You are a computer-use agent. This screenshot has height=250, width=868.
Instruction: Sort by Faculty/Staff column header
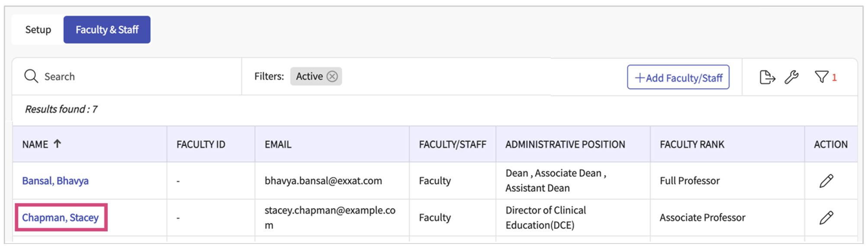452,144
